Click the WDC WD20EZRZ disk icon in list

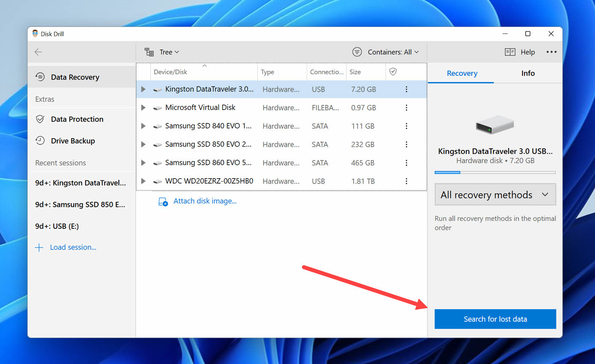157,182
